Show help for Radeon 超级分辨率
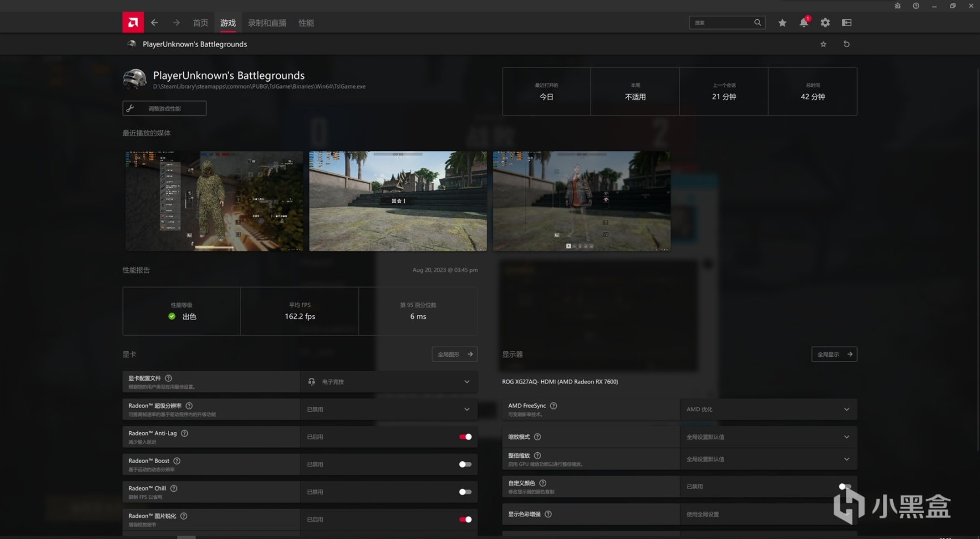Image resolution: width=980 pixels, height=539 pixels. [x=189, y=406]
